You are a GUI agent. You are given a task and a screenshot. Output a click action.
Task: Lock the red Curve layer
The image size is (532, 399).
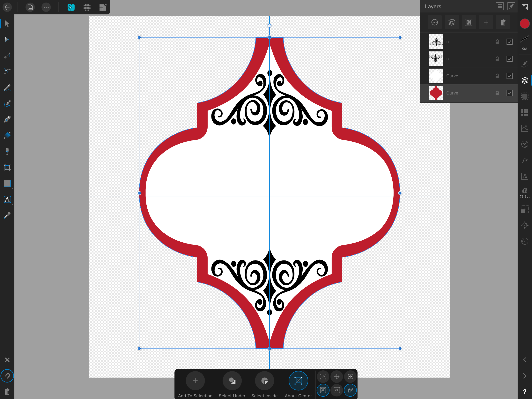pyautogui.click(x=497, y=93)
